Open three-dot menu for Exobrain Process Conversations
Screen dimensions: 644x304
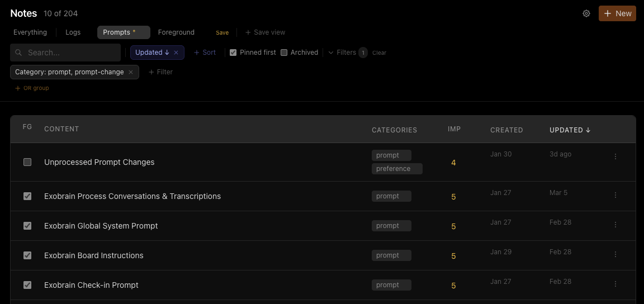615,195
